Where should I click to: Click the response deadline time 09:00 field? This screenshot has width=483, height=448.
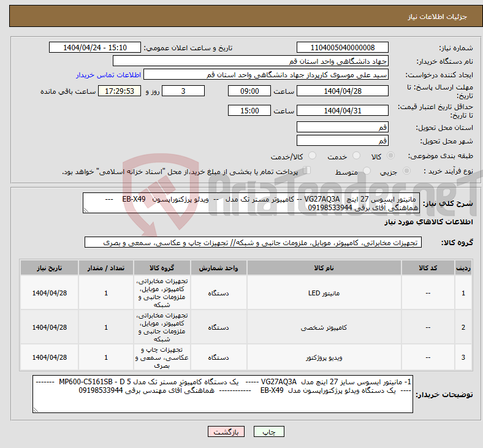pyautogui.click(x=249, y=91)
